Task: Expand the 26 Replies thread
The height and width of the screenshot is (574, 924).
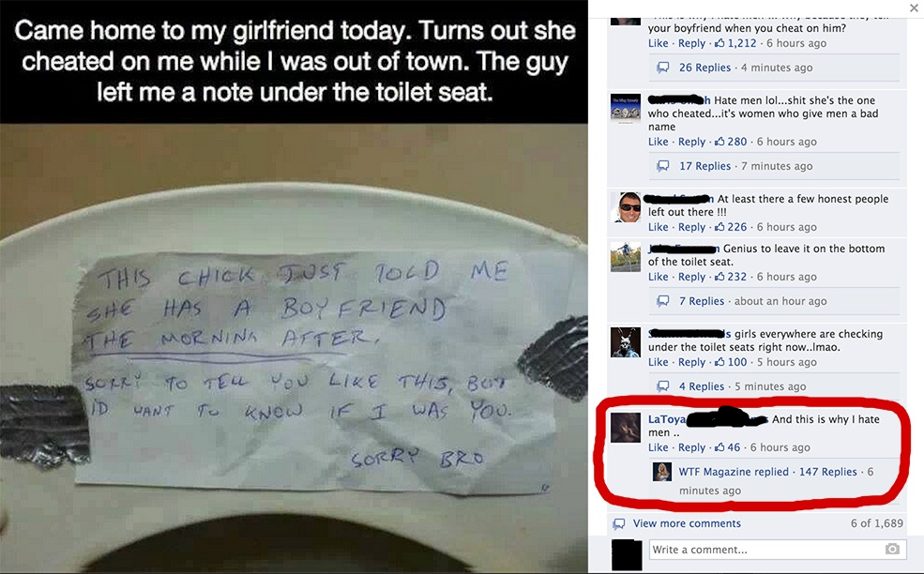Action: [x=704, y=68]
